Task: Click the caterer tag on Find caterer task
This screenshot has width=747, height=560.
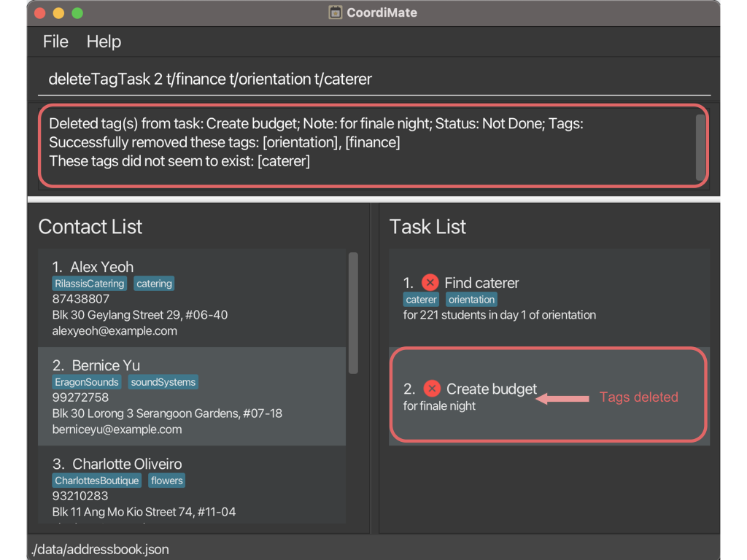Action: pos(421,300)
